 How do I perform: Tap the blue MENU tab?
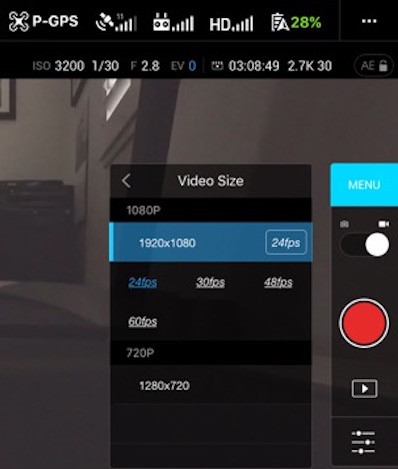coord(364,185)
